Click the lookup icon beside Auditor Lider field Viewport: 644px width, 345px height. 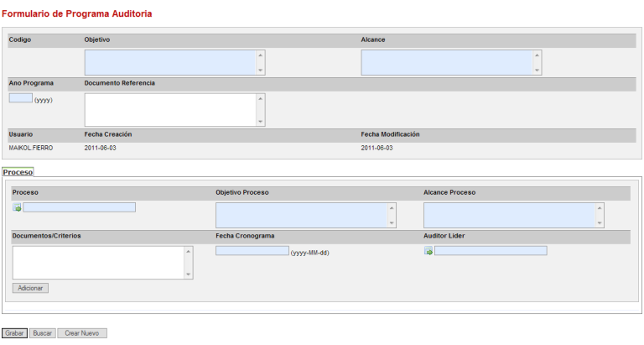click(x=428, y=251)
